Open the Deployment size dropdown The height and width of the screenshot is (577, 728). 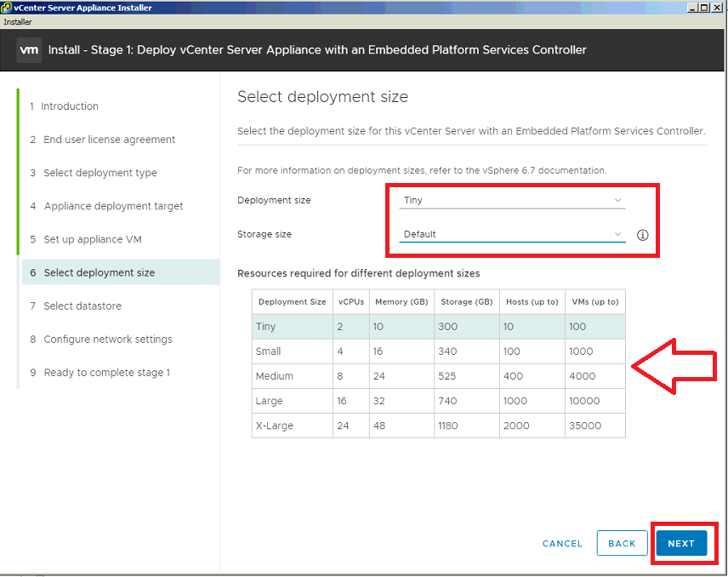pyautogui.click(x=512, y=200)
